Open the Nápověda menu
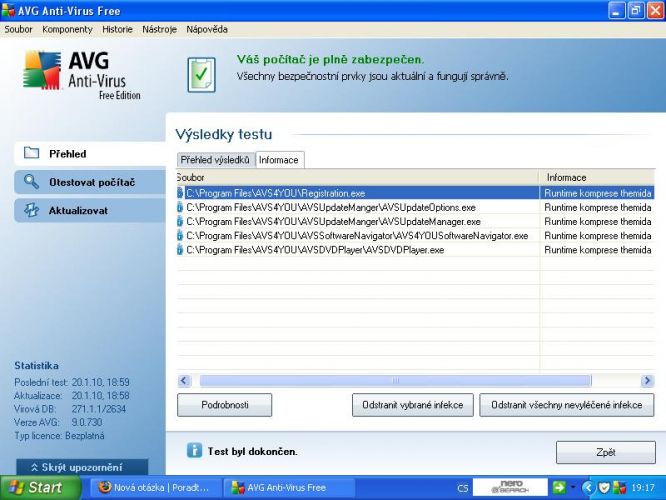This screenshot has width=666, height=500. click(x=207, y=29)
